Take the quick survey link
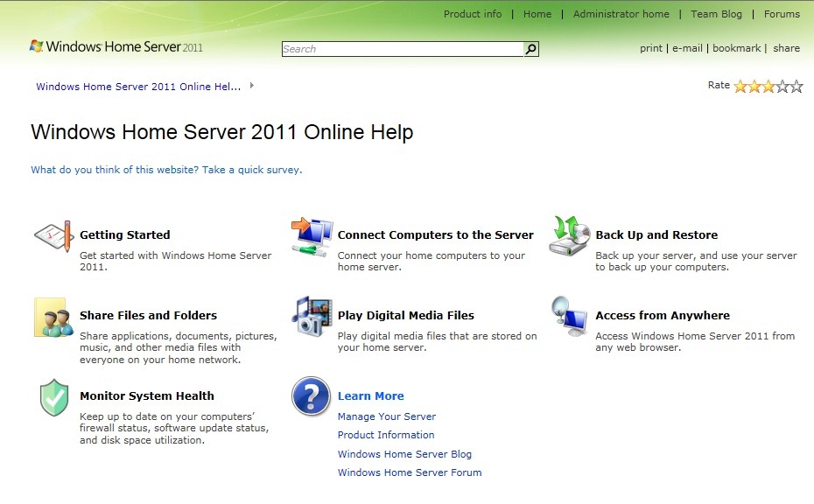Screen dimensions: 814x504 [x=166, y=170]
